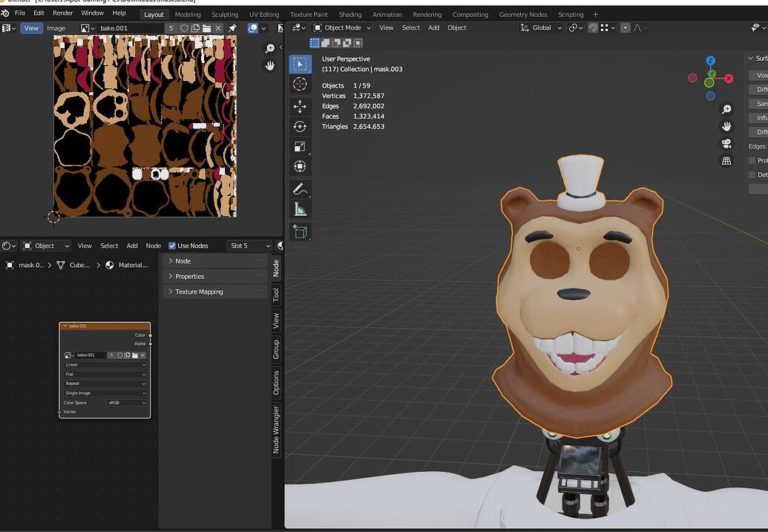Select the Annotate pencil tool

click(300, 189)
